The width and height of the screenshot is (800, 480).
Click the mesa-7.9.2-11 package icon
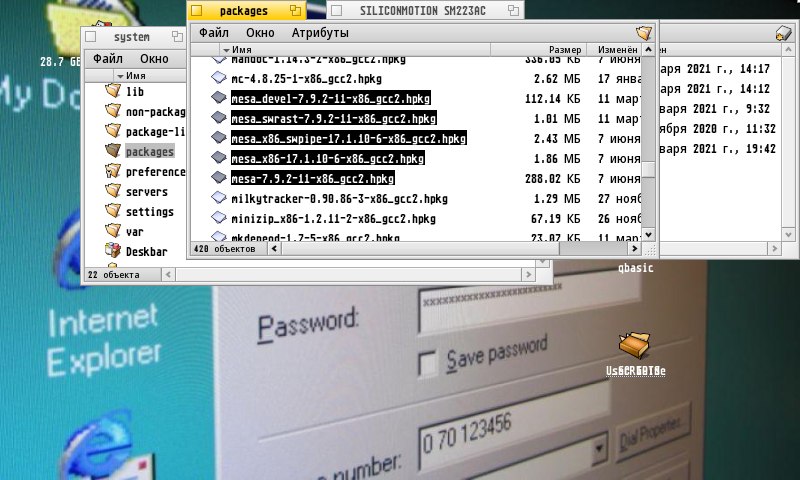point(219,178)
